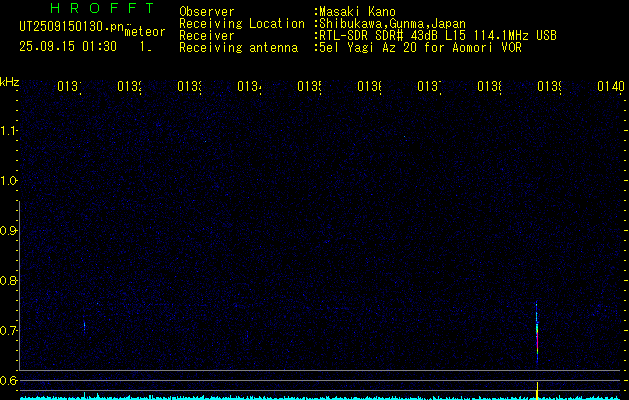The image size is (629, 400).
Task: Click the 0137 time marker
Action: click(x=429, y=86)
